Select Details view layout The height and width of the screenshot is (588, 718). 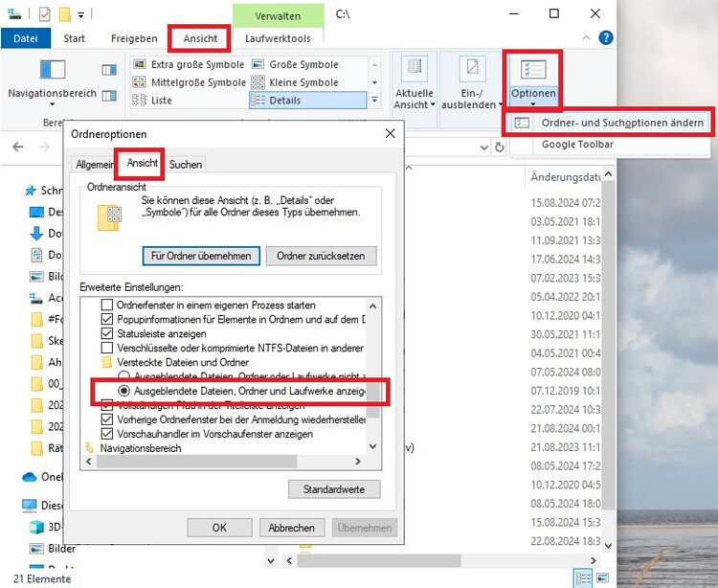pos(307,101)
